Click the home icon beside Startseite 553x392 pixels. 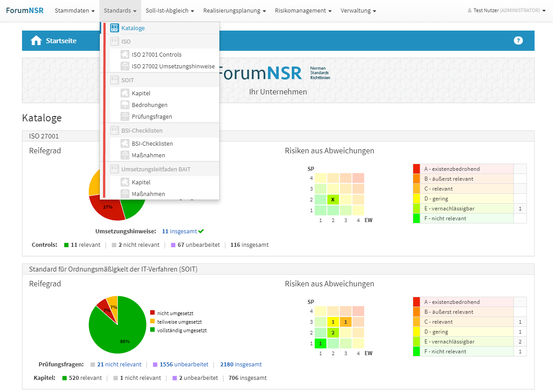tap(36, 41)
